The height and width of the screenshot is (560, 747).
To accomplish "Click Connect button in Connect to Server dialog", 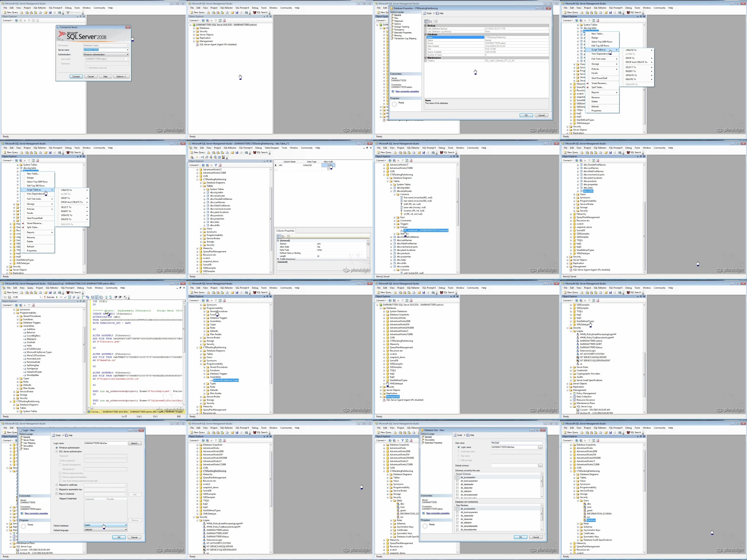I will tap(76, 76).
